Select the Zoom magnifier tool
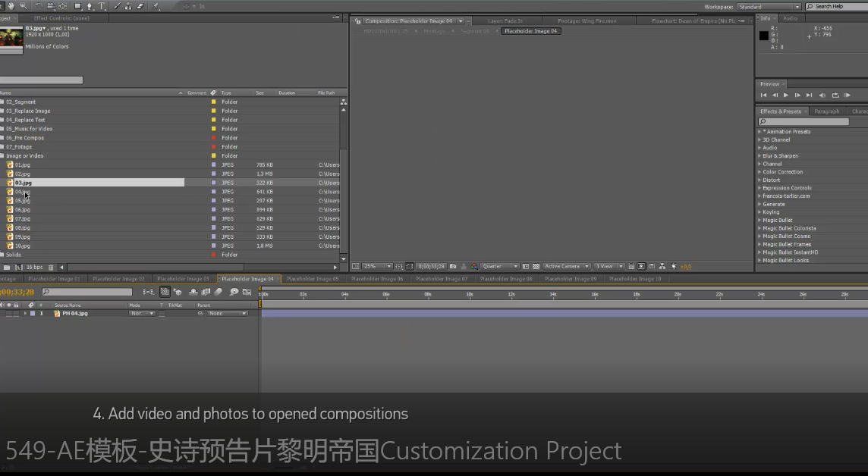This screenshot has width=868, height=476. pos(24,6)
